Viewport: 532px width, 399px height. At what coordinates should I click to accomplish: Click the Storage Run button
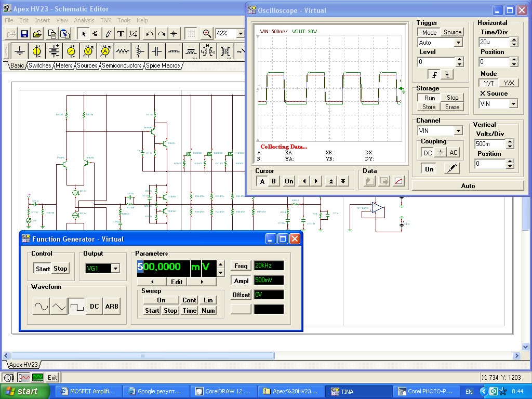[x=430, y=98]
